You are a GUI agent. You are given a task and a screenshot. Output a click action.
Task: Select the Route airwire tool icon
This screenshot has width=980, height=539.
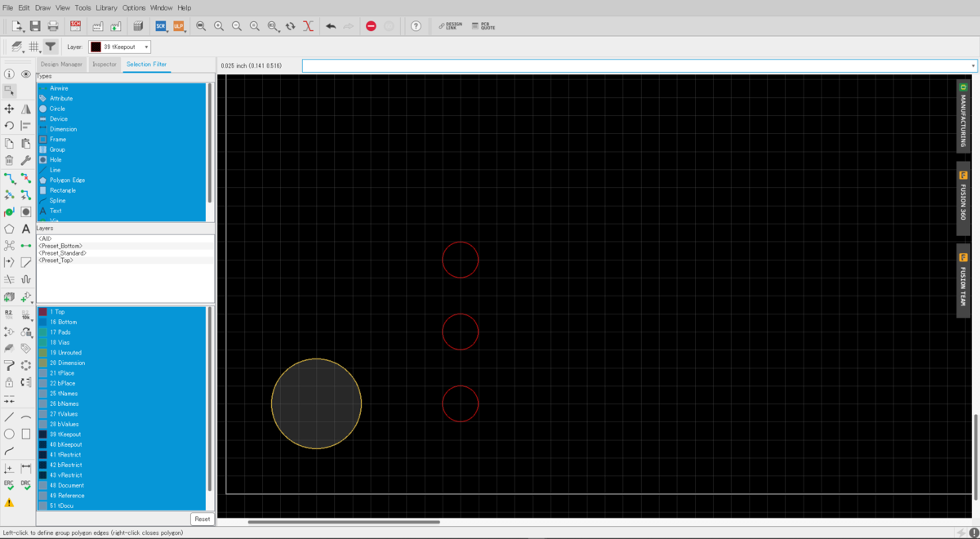tap(9, 178)
